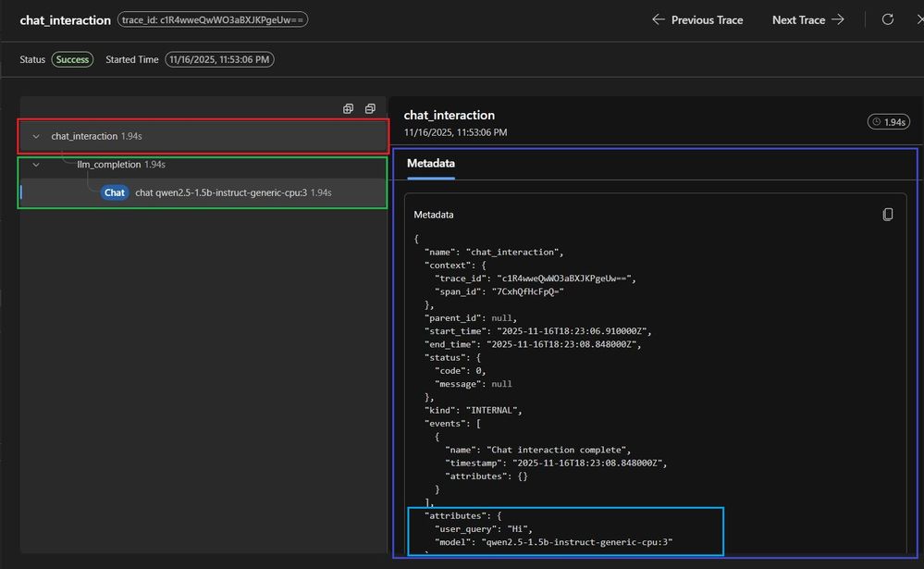Expand all spans in the tree panel
Screen dimensions: 924x569
tap(349, 108)
